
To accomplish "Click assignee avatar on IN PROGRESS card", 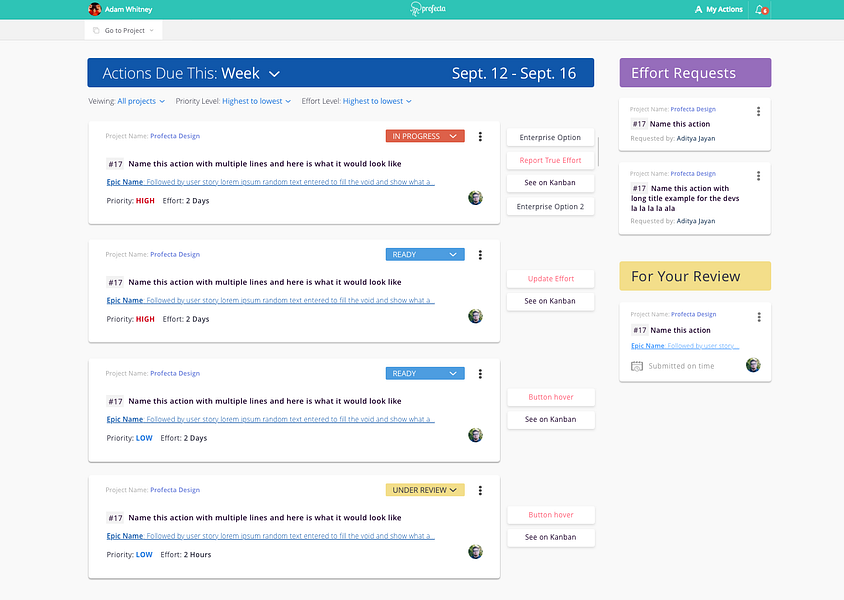I will pyautogui.click(x=475, y=198).
